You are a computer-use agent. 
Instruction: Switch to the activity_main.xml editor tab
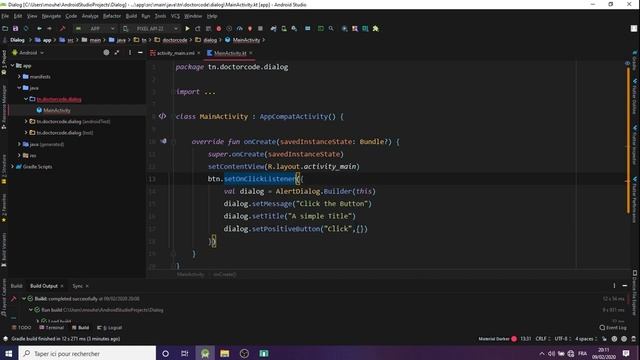176,53
